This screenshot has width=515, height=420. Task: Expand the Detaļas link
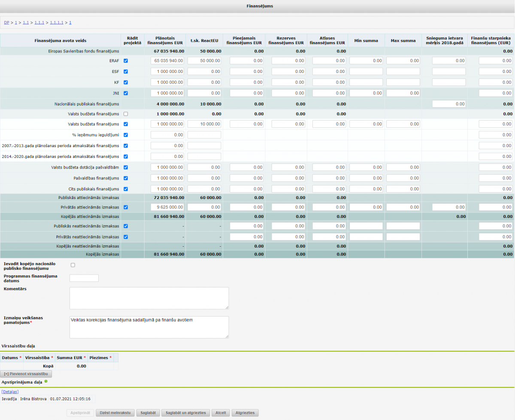point(10,391)
